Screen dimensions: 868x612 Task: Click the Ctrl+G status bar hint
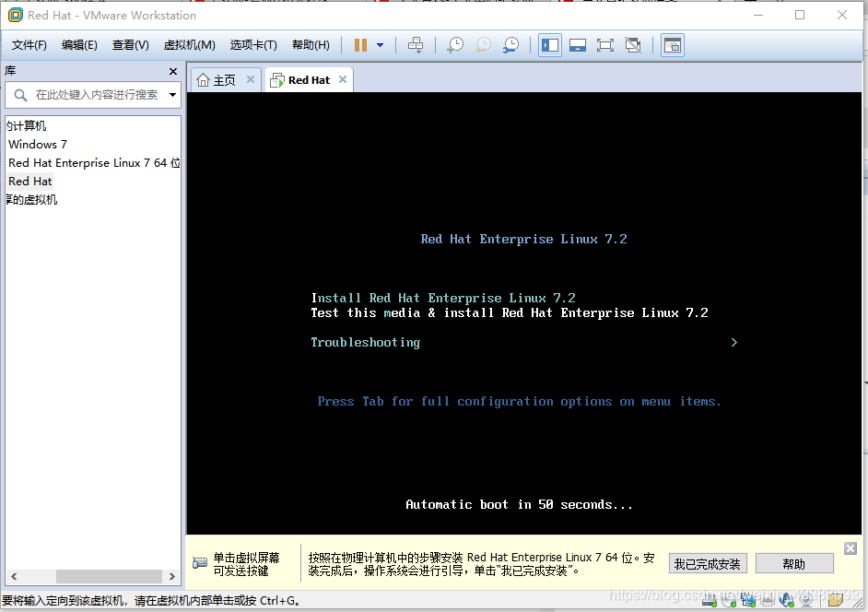point(150,601)
